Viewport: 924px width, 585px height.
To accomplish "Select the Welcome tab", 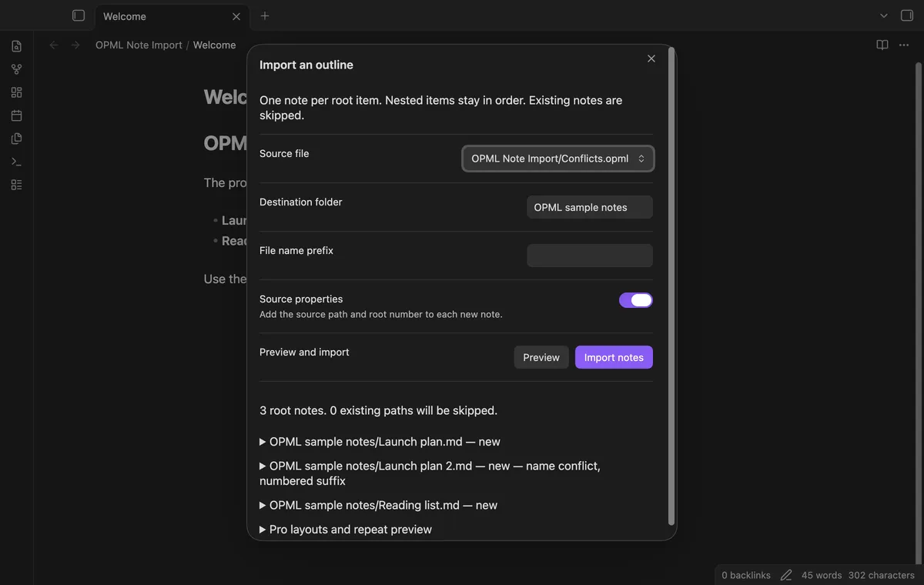I will [172, 16].
